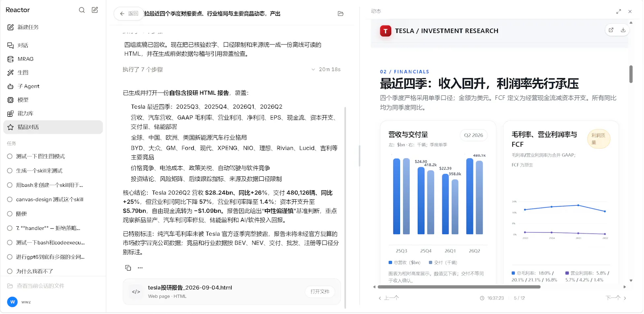
Task: Click the right chevron beside 下一个
Action: [625, 298]
